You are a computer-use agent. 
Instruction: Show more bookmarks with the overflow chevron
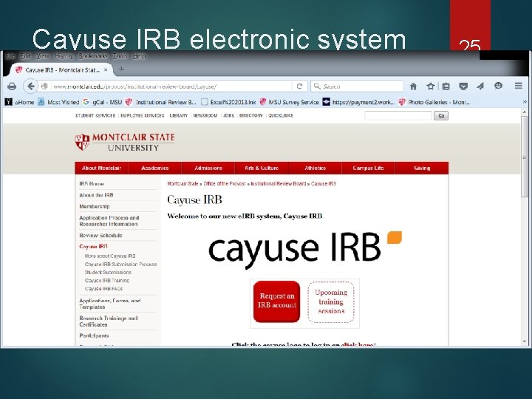(525, 102)
